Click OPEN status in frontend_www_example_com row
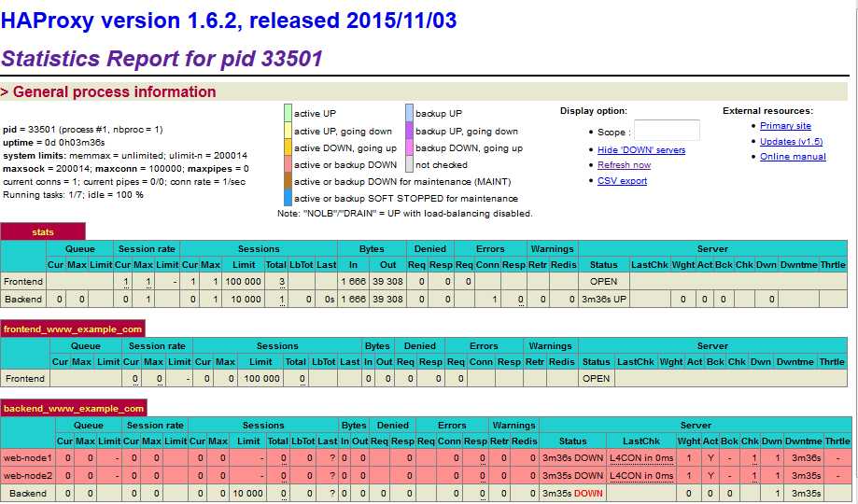Viewport: 858px width, 504px height. [596, 379]
